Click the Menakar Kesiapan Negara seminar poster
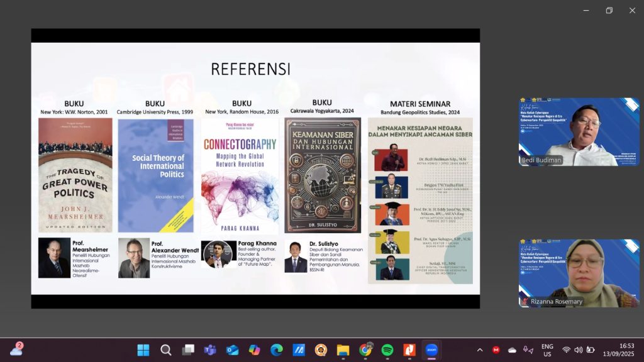This screenshot has height=362, width=644. pos(420,200)
